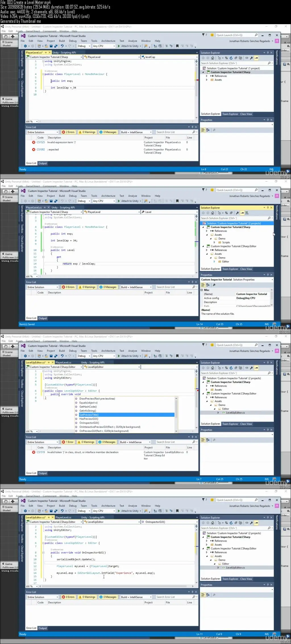
Task: Open the CS1525 error code link
Action: [41, 142]
